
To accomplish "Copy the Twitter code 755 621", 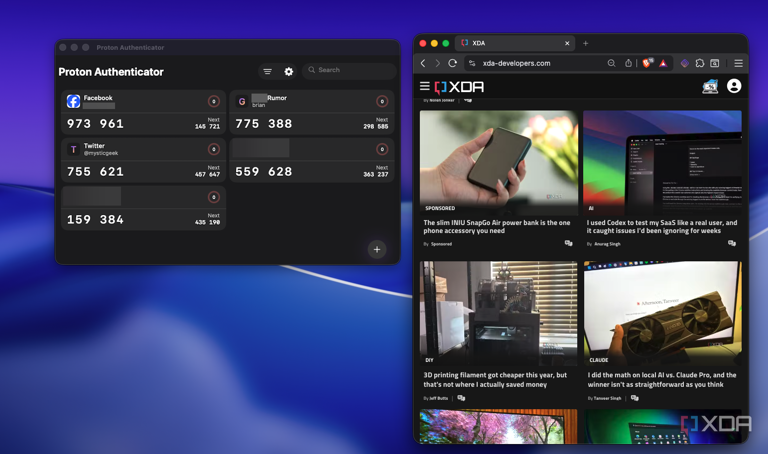I will coord(96,172).
